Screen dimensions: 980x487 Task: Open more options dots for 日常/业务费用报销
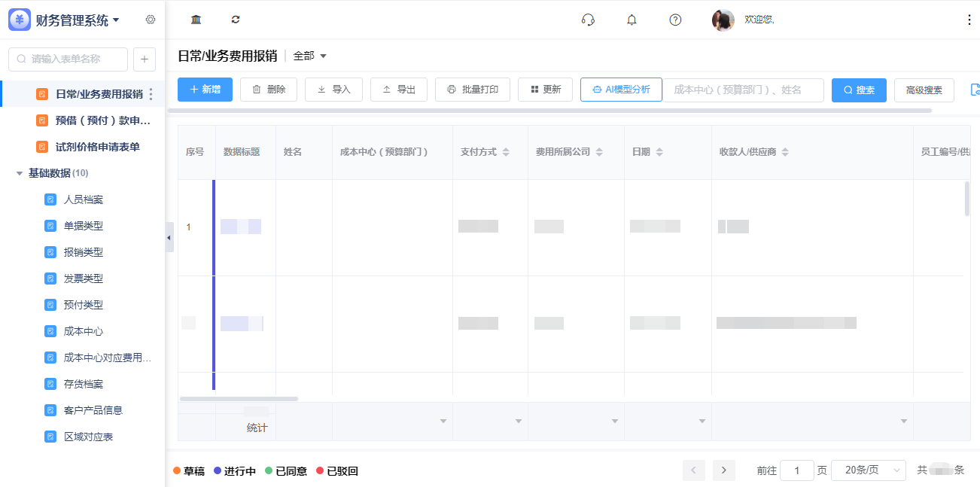pos(151,94)
